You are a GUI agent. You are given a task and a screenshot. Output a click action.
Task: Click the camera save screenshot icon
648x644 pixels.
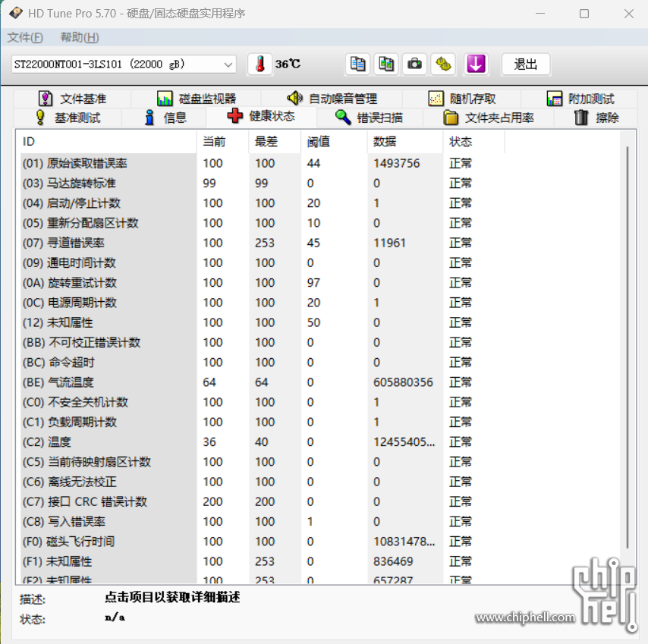pyautogui.click(x=414, y=64)
